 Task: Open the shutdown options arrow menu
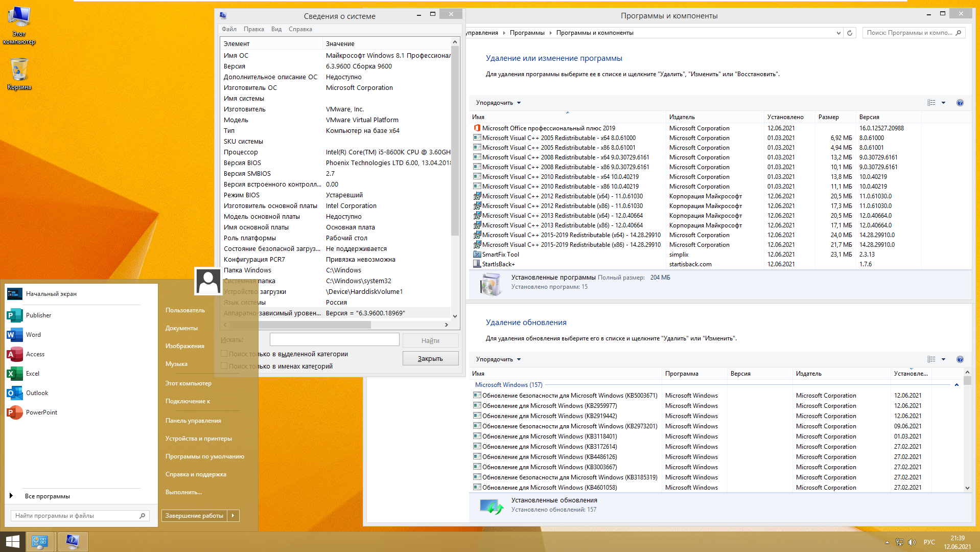click(233, 516)
